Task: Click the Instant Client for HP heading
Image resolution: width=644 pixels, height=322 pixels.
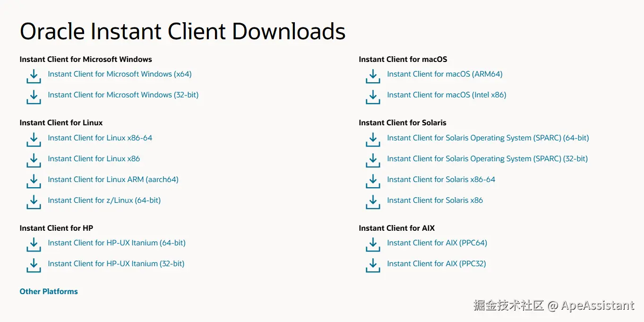Action: (x=56, y=228)
